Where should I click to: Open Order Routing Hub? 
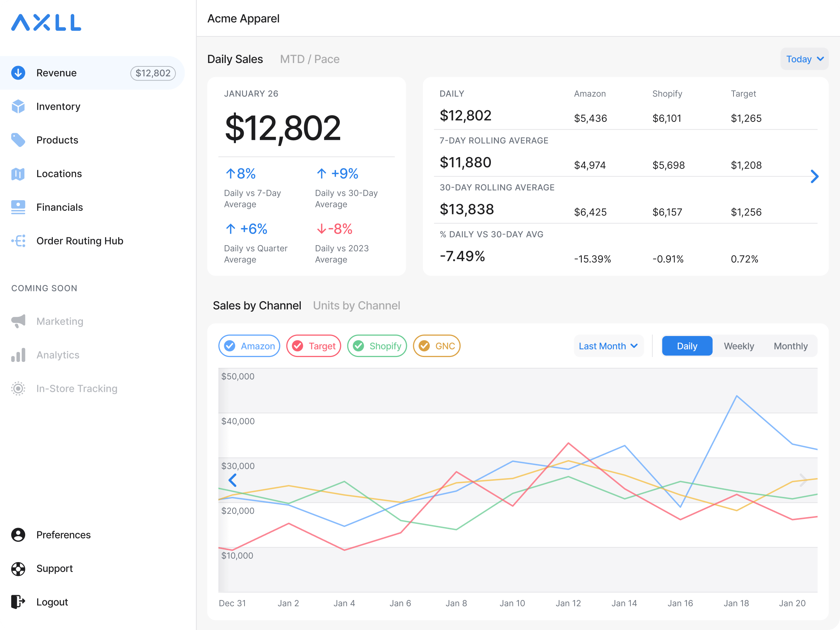pyautogui.click(x=92, y=241)
